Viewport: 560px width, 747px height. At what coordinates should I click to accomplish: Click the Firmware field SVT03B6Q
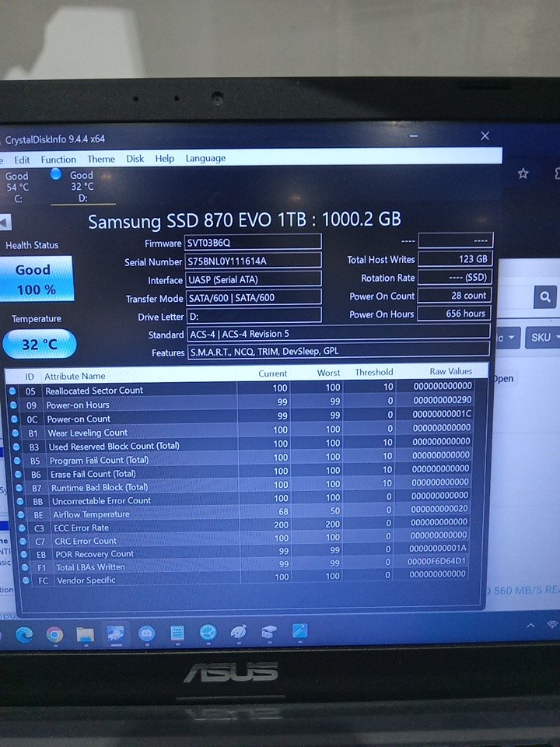[x=252, y=242]
